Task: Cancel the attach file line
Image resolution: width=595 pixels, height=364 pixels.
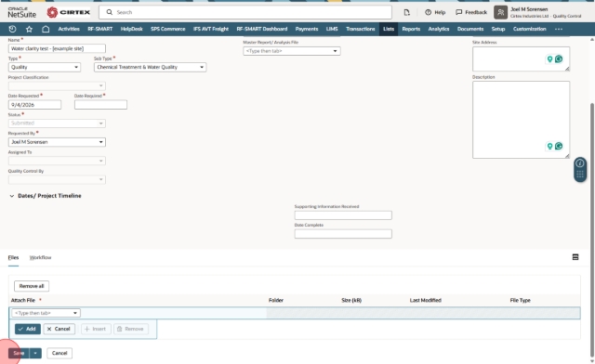Action: tap(59, 329)
